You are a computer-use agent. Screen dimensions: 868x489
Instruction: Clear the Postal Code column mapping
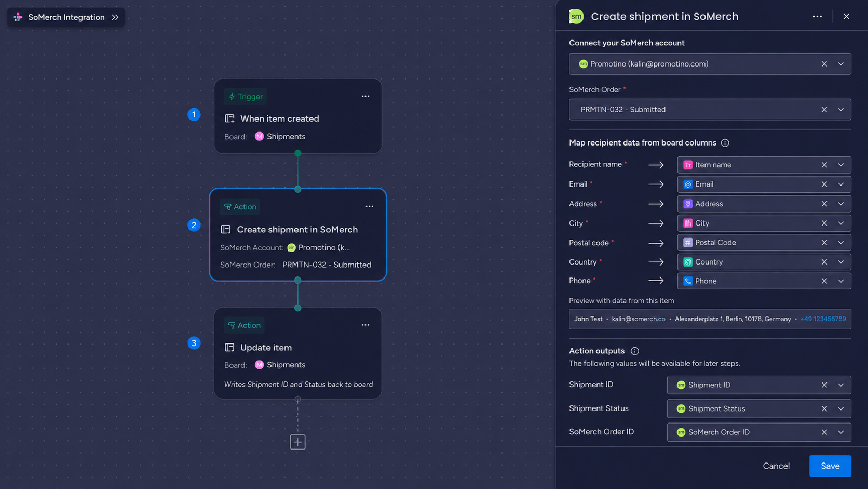point(824,243)
